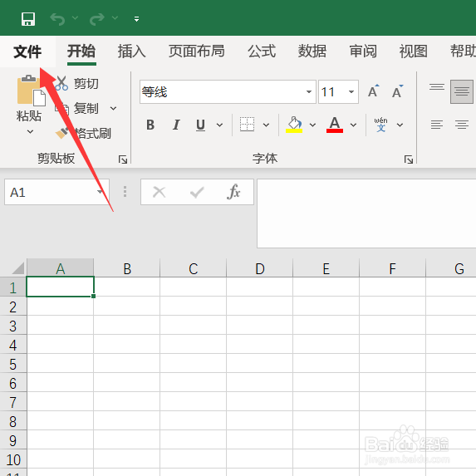
Task: Click the formula bar Enter checkmark icon
Action: (x=197, y=192)
